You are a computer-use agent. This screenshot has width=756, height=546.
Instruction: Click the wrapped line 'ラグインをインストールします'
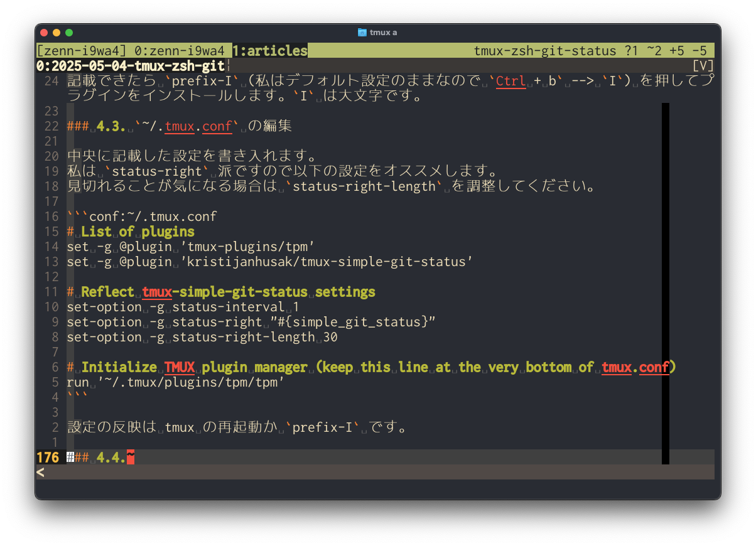[244, 96]
